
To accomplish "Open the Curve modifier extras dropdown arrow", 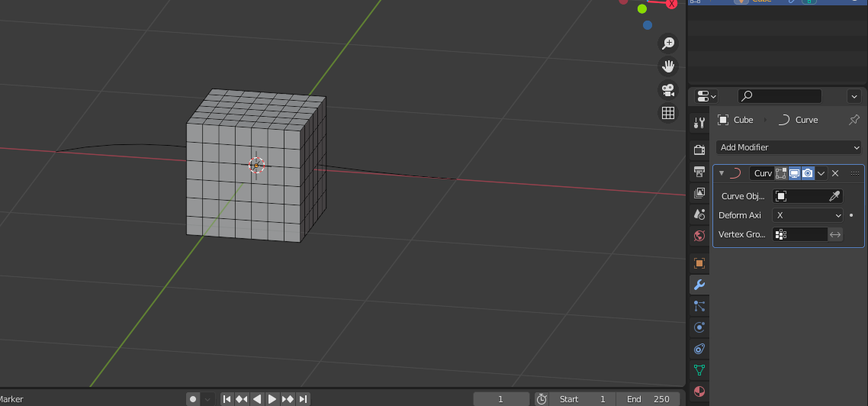I will pos(821,173).
